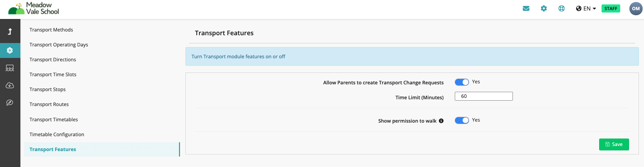The height and width of the screenshot is (167, 644).
Task: Select Transport Timetables in the list
Action: tap(54, 120)
